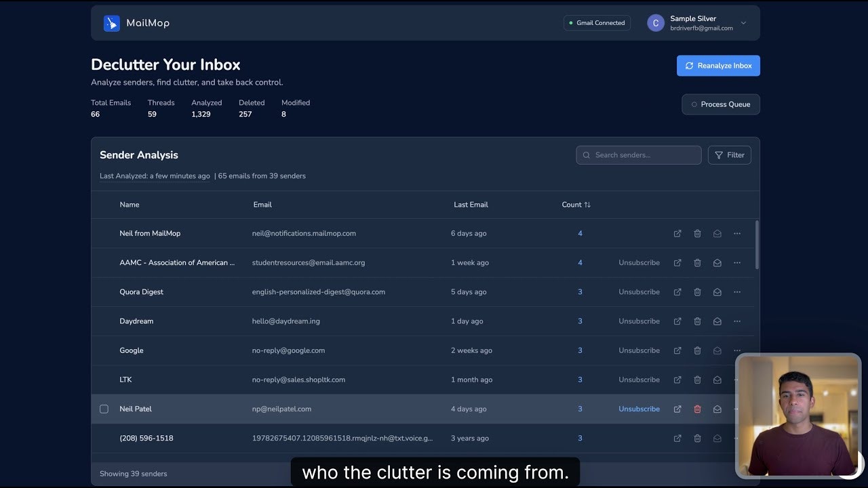Sort senders by Count column
Image resolution: width=868 pixels, height=488 pixels.
point(576,205)
